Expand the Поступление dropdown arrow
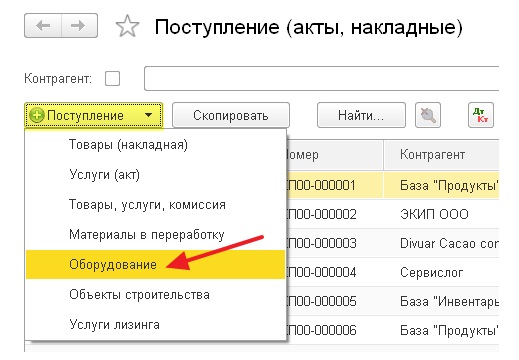Image resolution: width=519 pixels, height=360 pixels. [148, 115]
